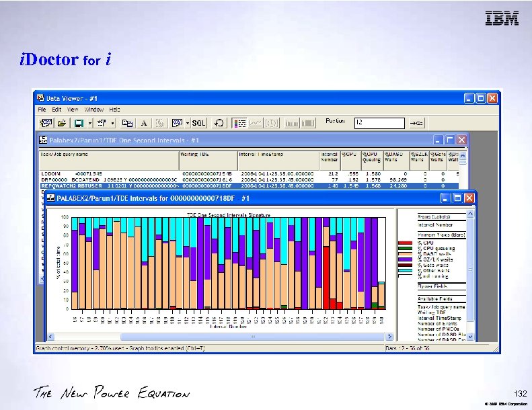Click the first toolbar icon labeled CSV
Viewport: 532px width, 410px height.
(x=46, y=123)
